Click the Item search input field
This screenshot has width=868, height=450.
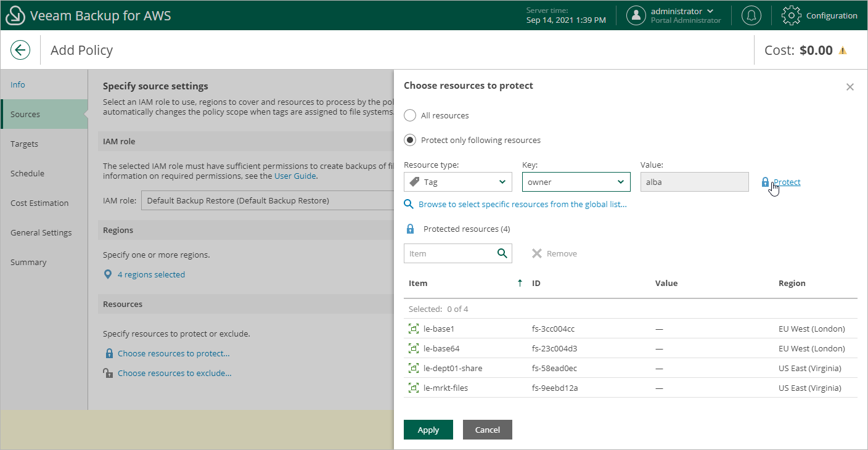click(450, 253)
